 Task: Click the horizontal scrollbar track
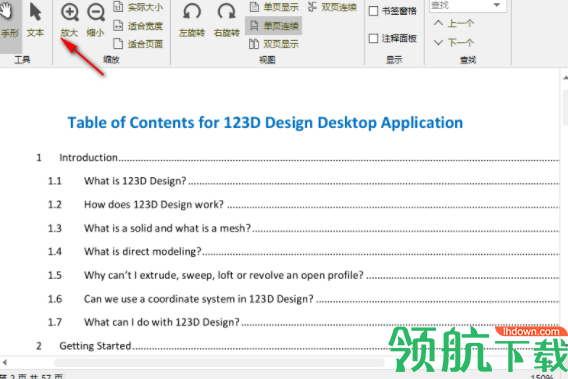tap(219, 362)
